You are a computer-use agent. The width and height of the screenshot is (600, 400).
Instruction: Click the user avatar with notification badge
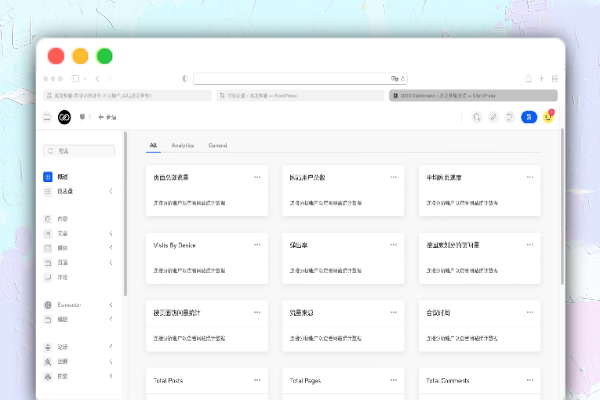tap(548, 117)
